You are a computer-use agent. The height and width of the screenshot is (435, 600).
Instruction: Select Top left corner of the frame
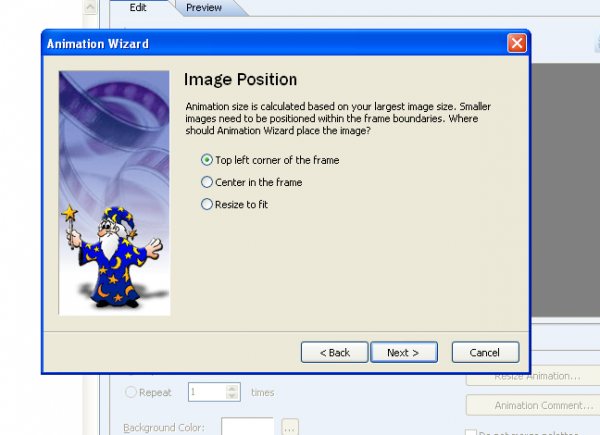pos(207,160)
